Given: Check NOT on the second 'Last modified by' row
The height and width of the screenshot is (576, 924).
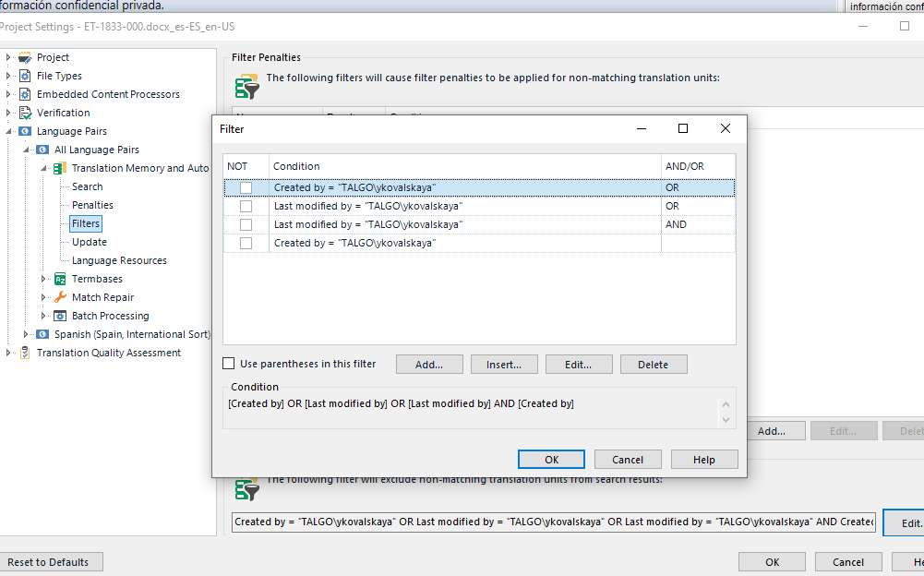Looking at the screenshot, I should 247,224.
